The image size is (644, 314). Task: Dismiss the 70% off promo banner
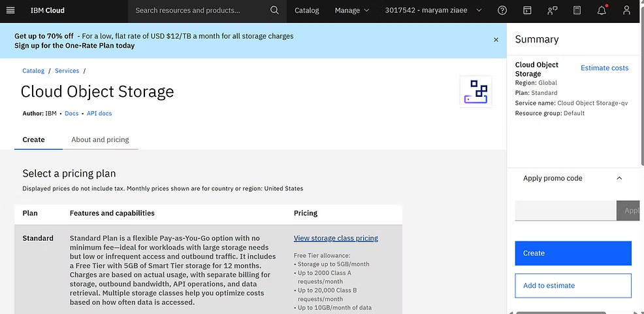496,40
